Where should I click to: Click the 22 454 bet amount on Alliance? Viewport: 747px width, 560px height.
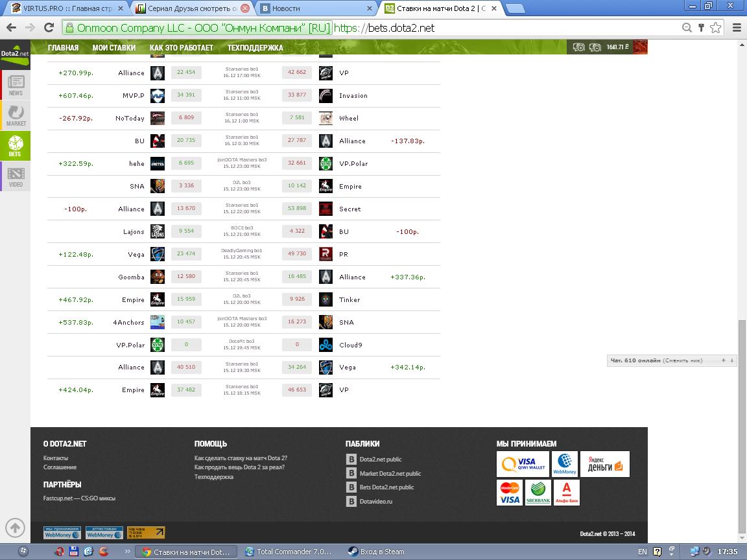[x=186, y=73]
